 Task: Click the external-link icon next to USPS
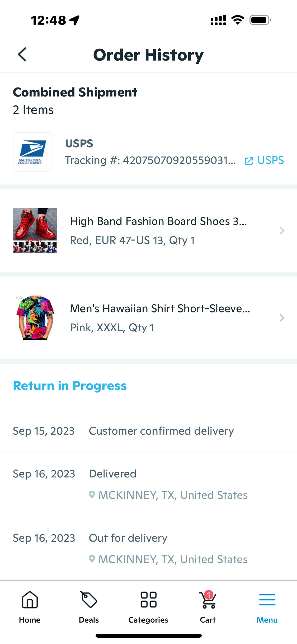pyautogui.click(x=249, y=160)
